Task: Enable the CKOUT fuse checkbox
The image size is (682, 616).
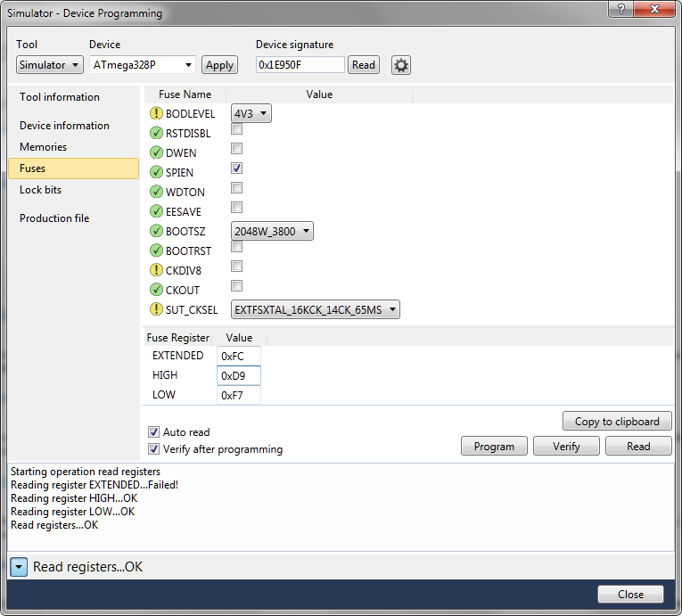Action: (236, 286)
